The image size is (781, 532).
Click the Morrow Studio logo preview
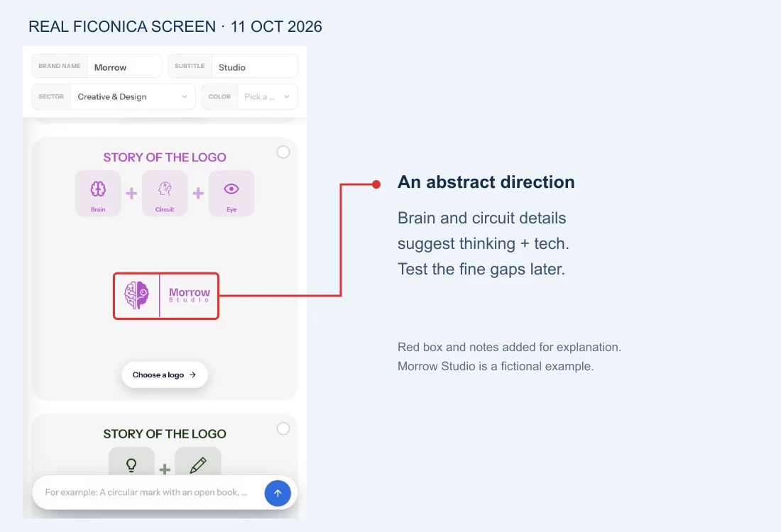click(166, 296)
